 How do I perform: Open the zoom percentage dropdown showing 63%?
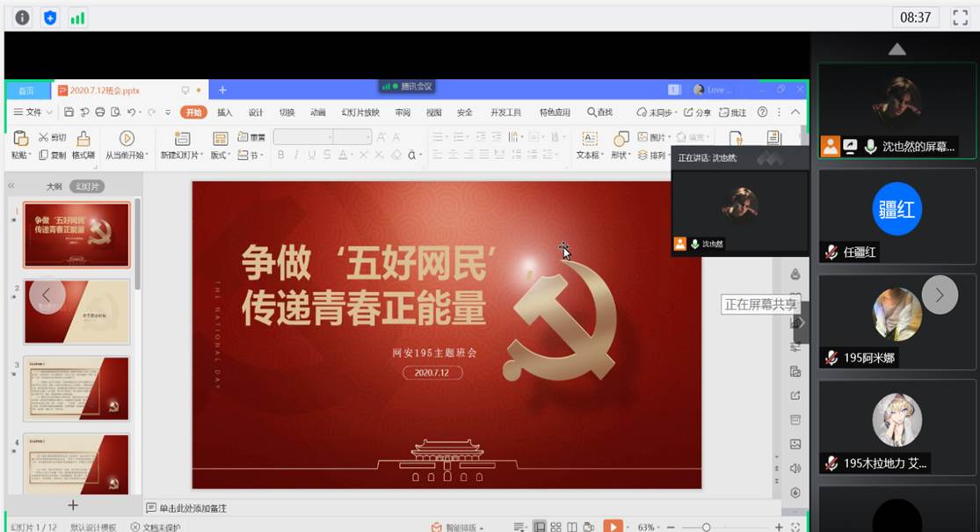[647, 526]
